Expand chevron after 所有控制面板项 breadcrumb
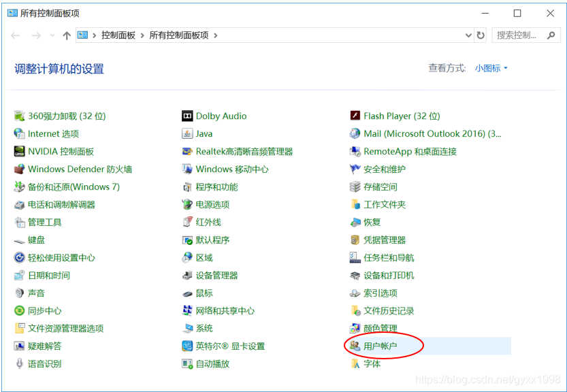 click(x=216, y=35)
